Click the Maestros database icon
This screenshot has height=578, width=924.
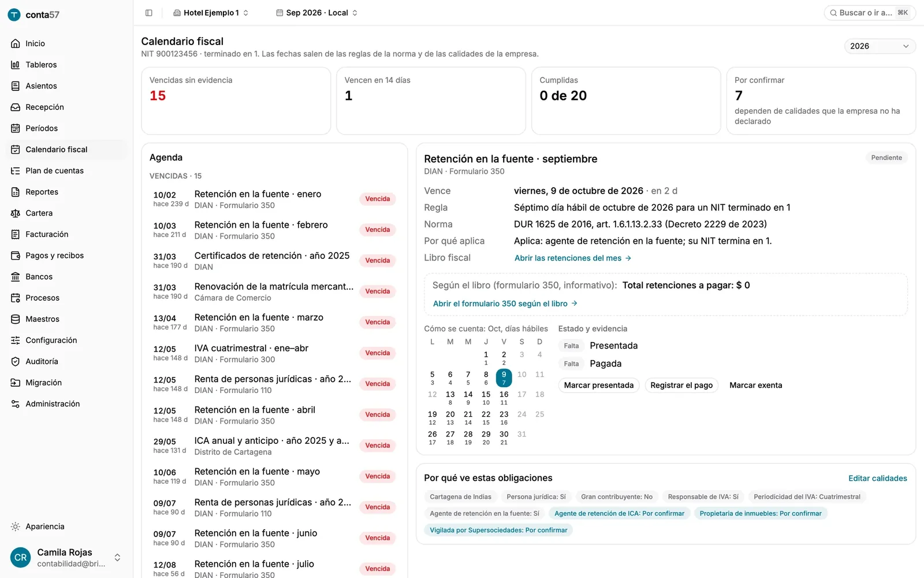pos(16,319)
